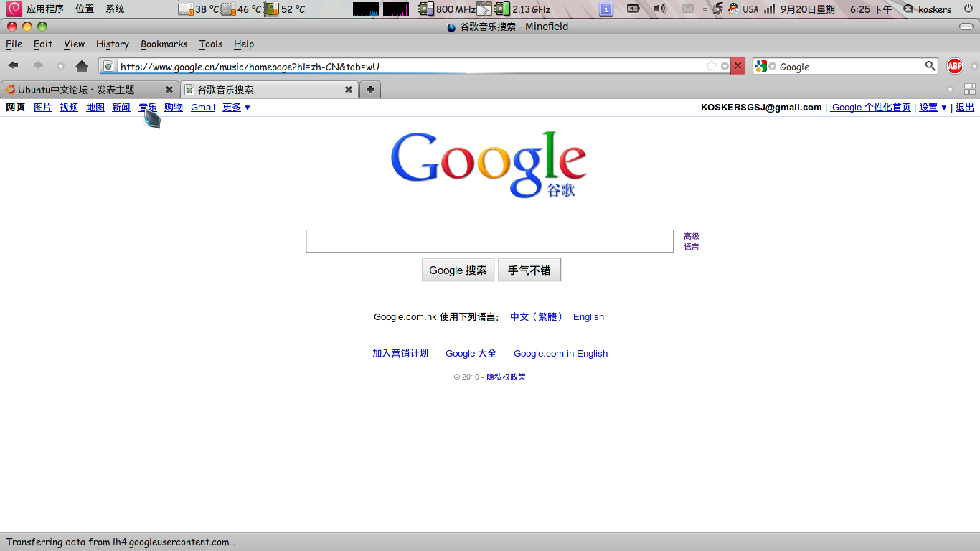Open the View menu

tap(74, 44)
